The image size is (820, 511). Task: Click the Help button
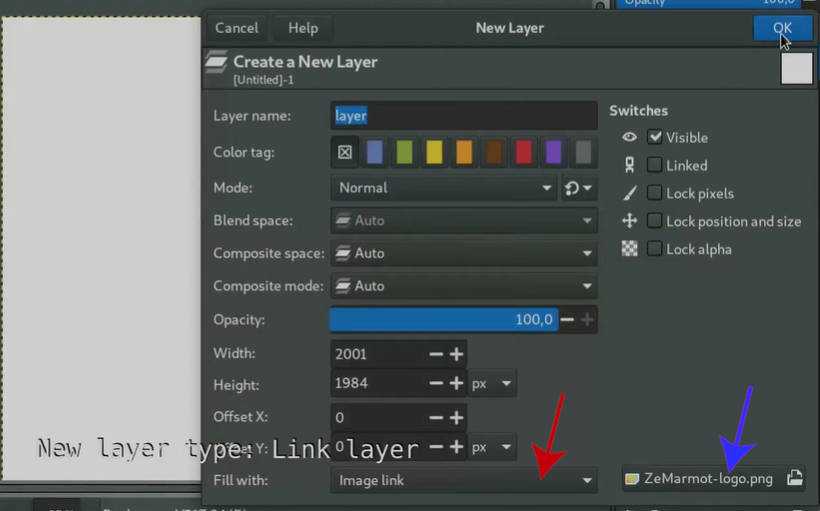pos(303,28)
